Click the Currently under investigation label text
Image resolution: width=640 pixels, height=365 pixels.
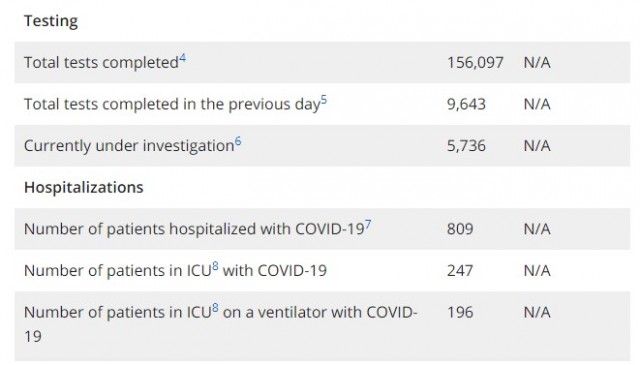129,146
